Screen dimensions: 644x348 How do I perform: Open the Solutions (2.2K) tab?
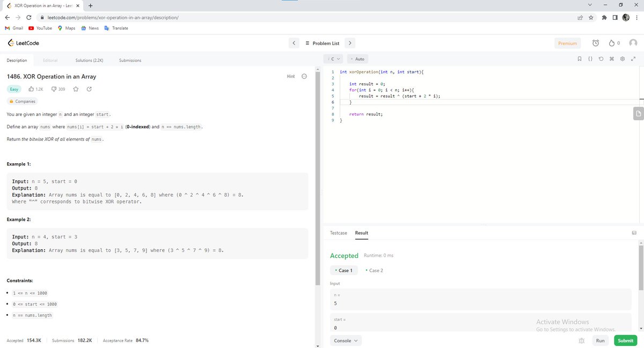(89, 60)
